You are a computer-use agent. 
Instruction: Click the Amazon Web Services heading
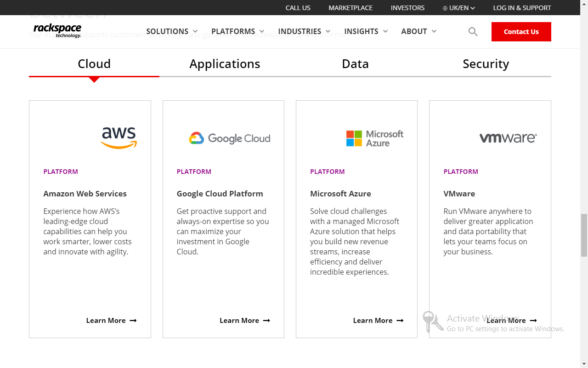(85, 194)
